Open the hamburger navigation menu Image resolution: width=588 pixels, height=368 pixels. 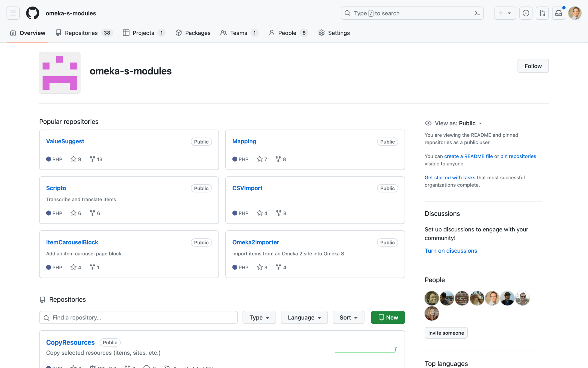[x=13, y=13]
